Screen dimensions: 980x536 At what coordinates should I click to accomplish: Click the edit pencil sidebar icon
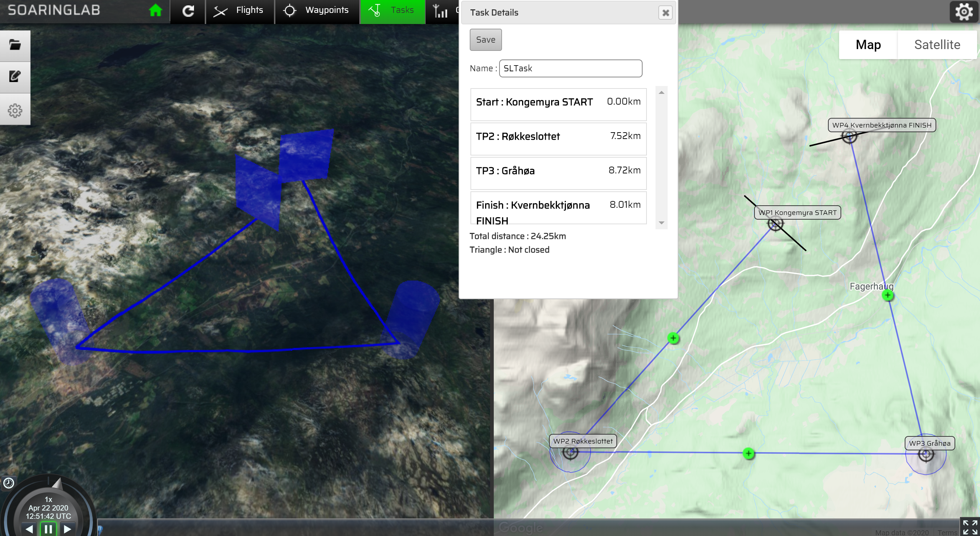pos(15,77)
